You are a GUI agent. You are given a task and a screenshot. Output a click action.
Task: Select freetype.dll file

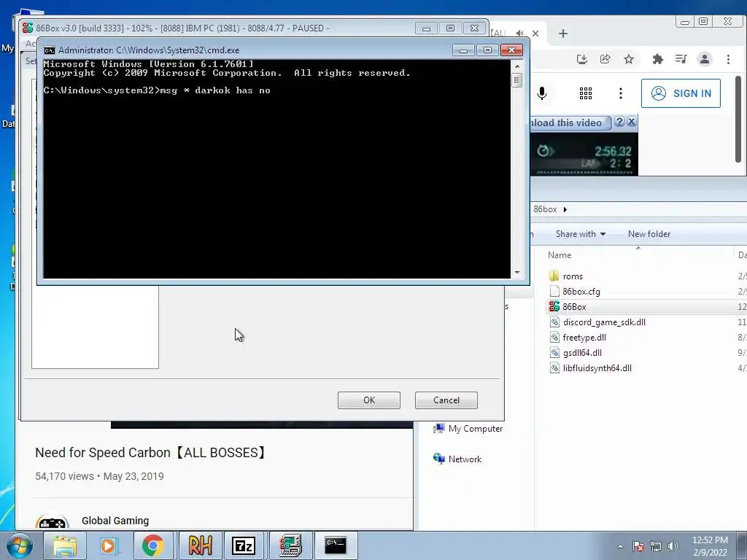584,337
